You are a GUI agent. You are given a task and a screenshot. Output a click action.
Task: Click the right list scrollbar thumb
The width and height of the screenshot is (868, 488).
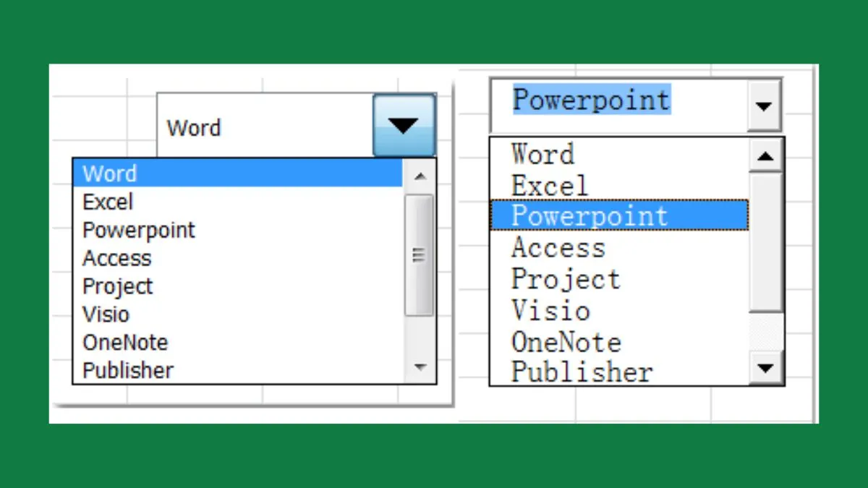point(766,242)
